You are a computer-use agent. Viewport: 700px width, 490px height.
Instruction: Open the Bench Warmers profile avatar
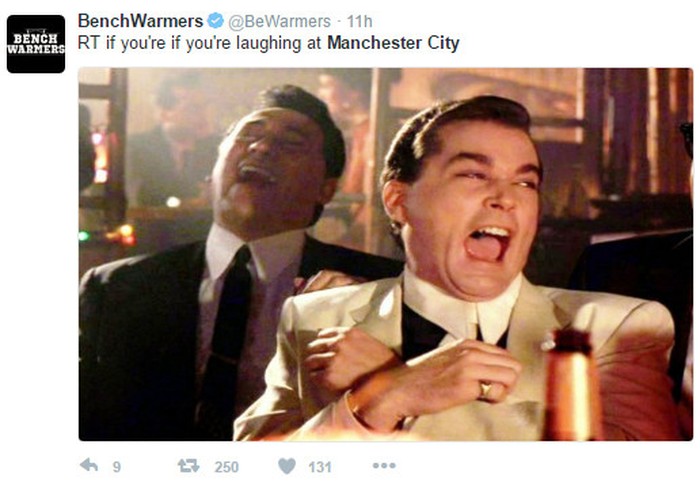(36, 44)
